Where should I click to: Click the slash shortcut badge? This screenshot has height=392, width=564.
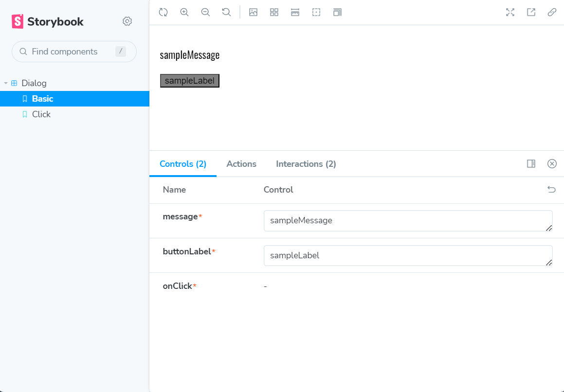121,52
